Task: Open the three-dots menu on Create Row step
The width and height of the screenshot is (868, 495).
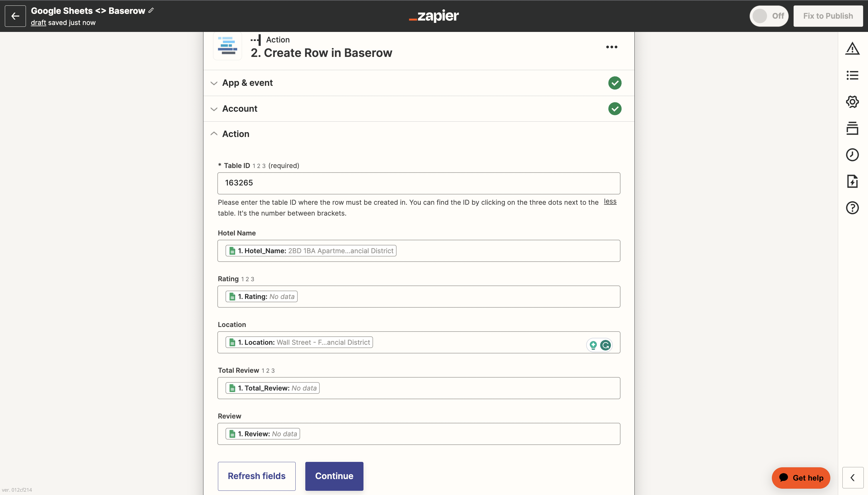Action: tap(612, 47)
